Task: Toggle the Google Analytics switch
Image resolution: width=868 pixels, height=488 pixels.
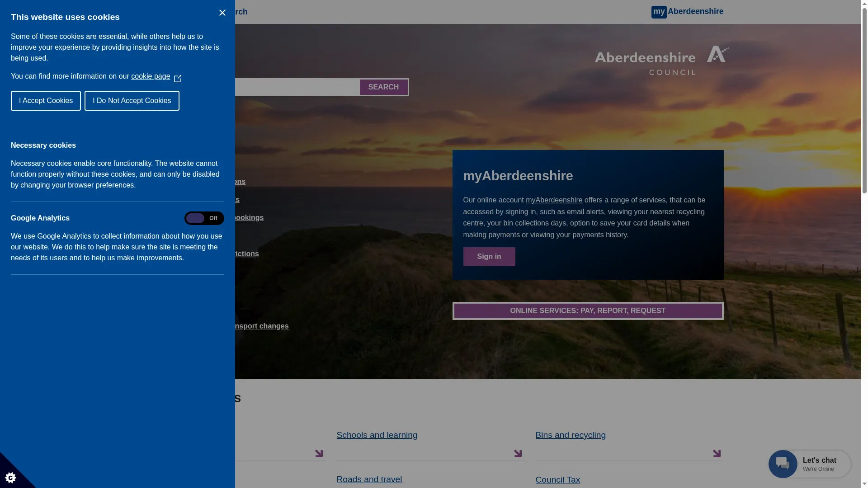Action: click(204, 218)
